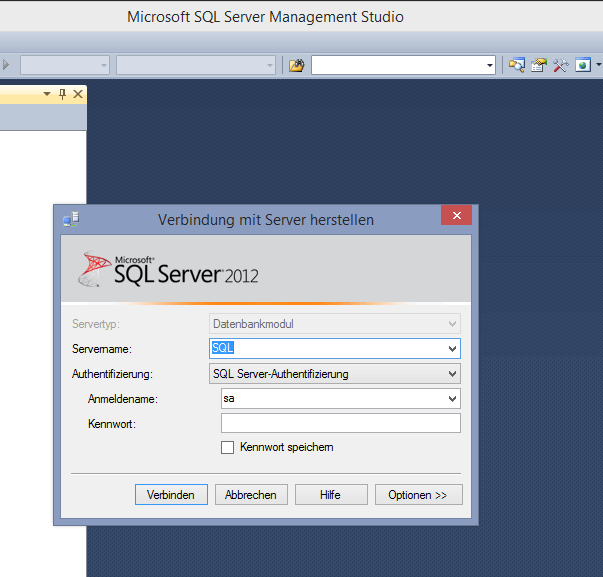The height and width of the screenshot is (577, 603).
Task: Click the server connection icon in the dialog title
Action: [71, 219]
